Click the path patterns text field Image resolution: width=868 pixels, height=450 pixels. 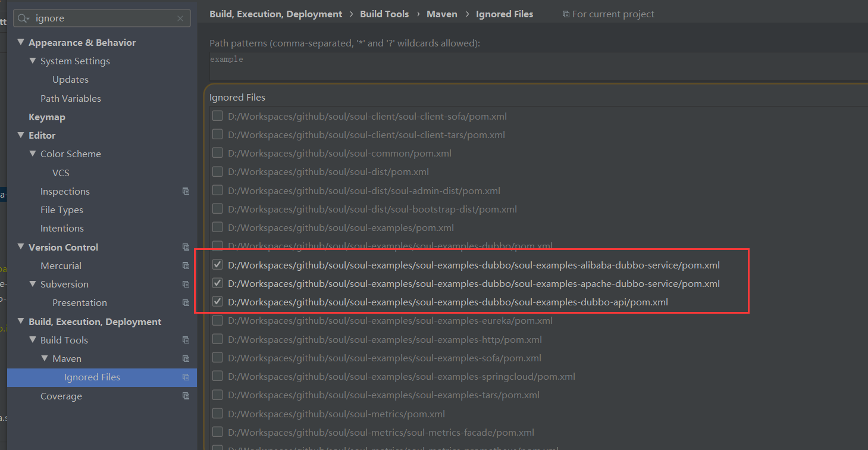[538, 66]
